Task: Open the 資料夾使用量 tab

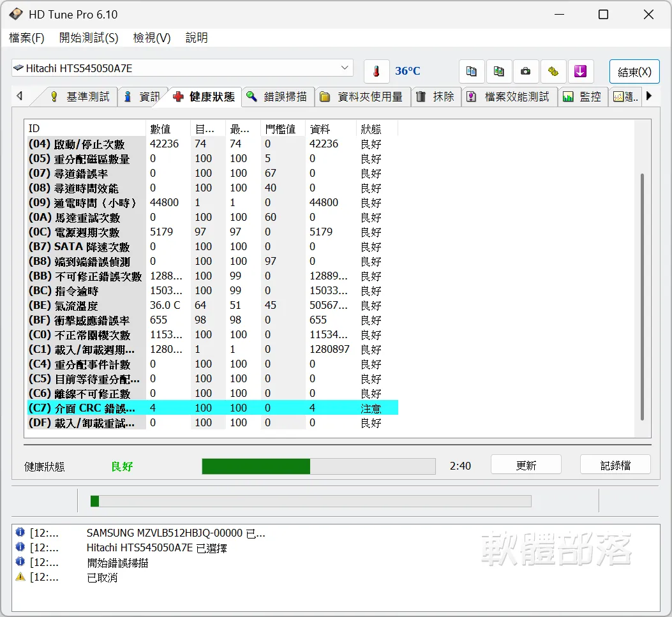Action: [x=363, y=97]
